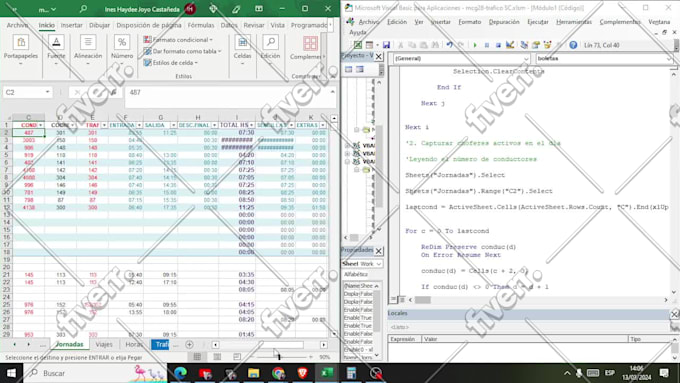Open Microsoft Edge from the taskbar
This screenshot has height=383, width=680.
point(180,373)
